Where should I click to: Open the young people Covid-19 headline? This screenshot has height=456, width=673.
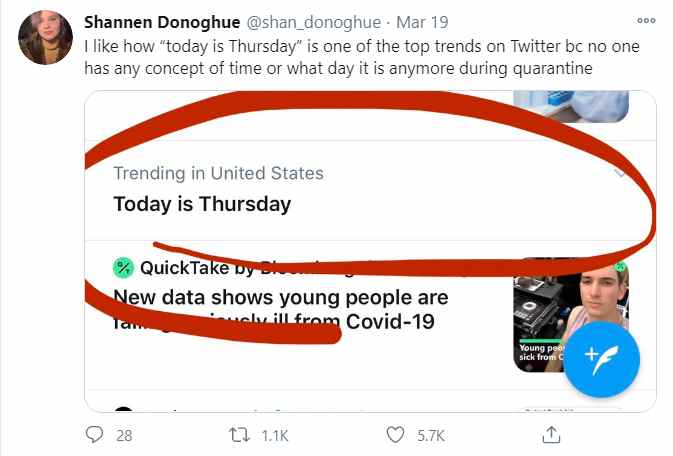coord(280,298)
